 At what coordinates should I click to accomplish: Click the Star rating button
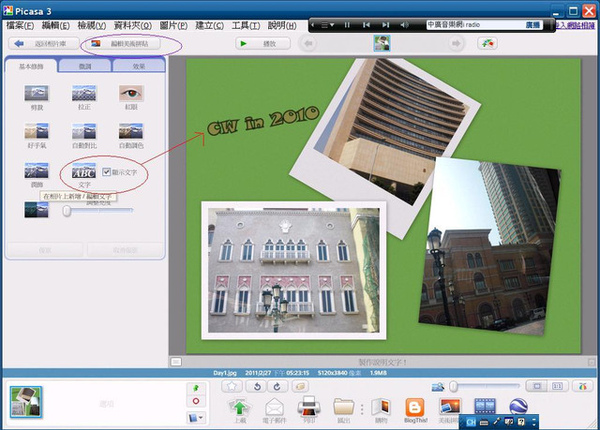(x=232, y=386)
